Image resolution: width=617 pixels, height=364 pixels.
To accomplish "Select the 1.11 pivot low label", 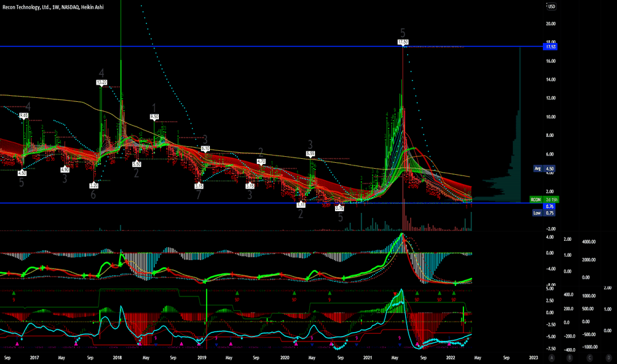I will click(301, 205).
